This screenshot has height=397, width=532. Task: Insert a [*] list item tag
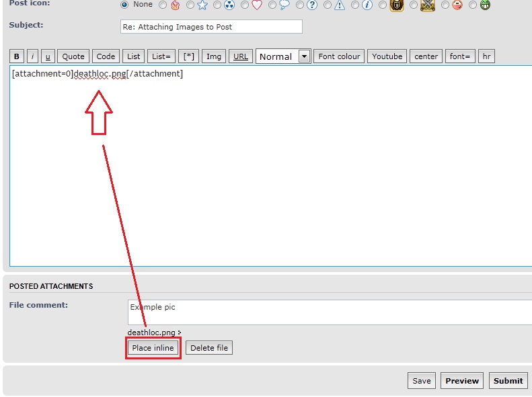[x=188, y=56]
